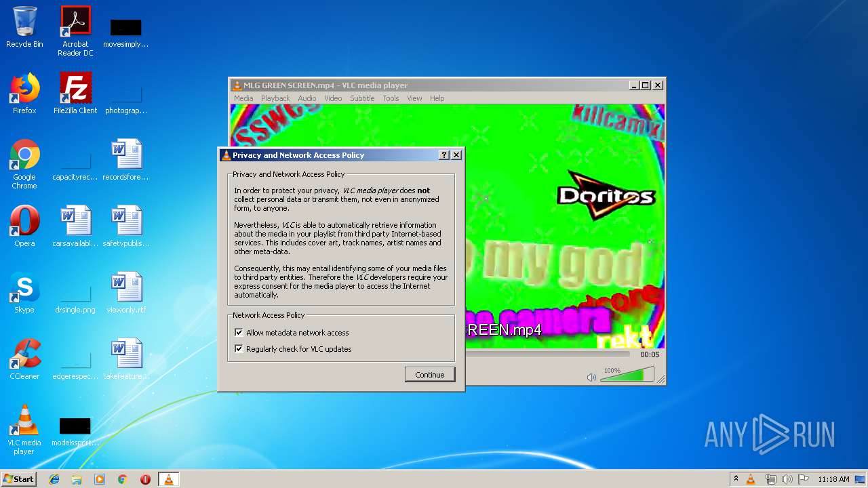Open the Windows Start menu
The width and height of the screenshot is (868, 488).
tap(18, 479)
